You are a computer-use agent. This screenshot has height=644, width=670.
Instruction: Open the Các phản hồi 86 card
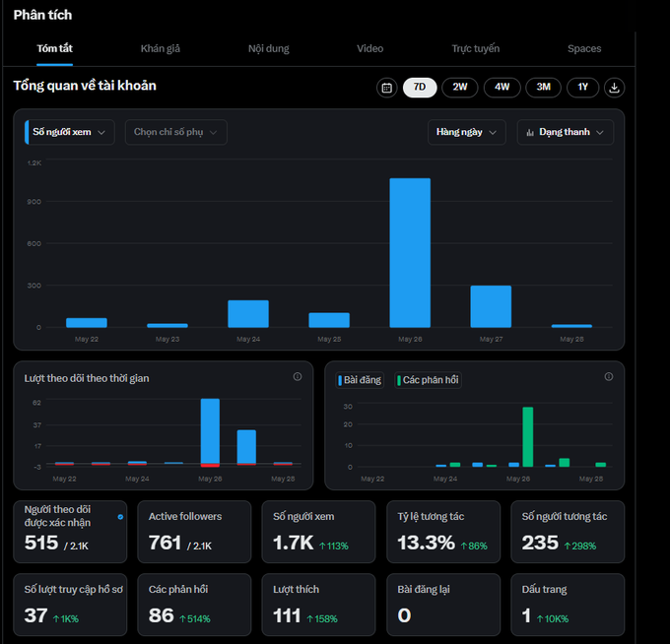pos(194,605)
